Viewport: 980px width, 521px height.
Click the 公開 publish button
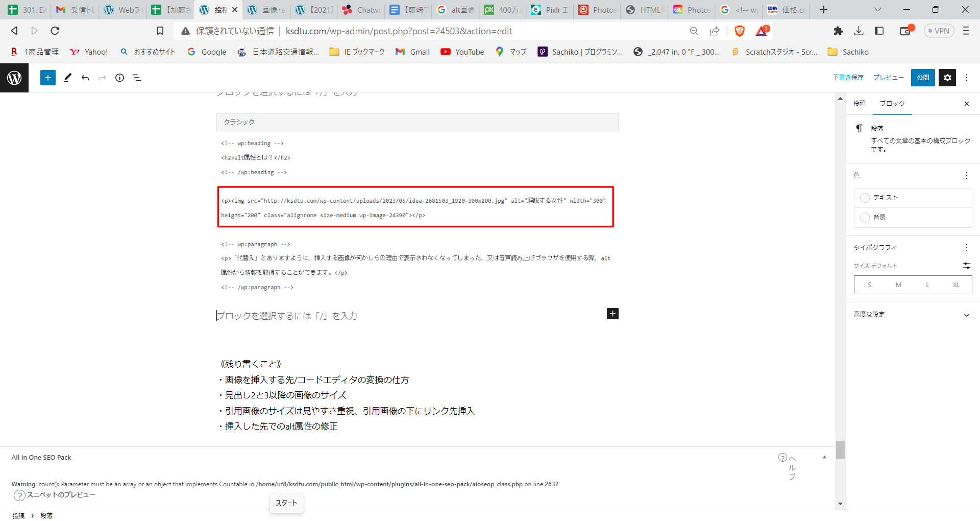pyautogui.click(x=923, y=78)
